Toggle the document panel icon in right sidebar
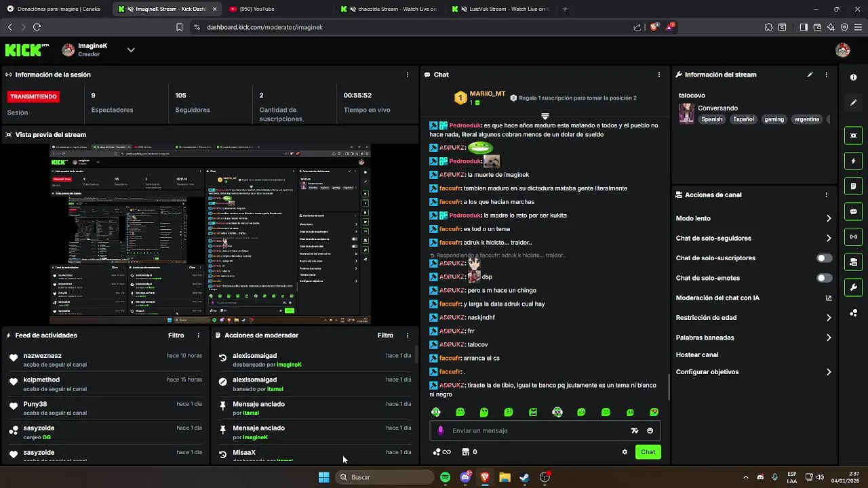The height and width of the screenshot is (488, 868). (853, 186)
